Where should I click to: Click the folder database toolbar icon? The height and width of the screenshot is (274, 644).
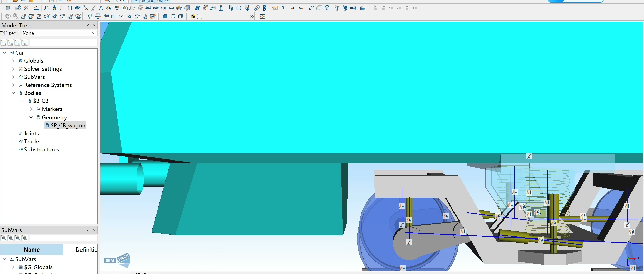point(363,8)
